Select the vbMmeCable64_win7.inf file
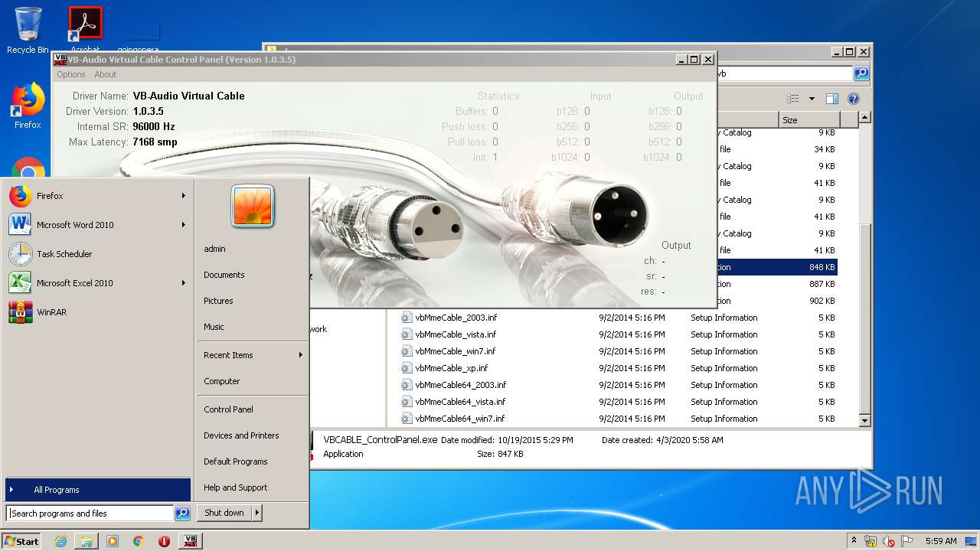 [618, 419]
